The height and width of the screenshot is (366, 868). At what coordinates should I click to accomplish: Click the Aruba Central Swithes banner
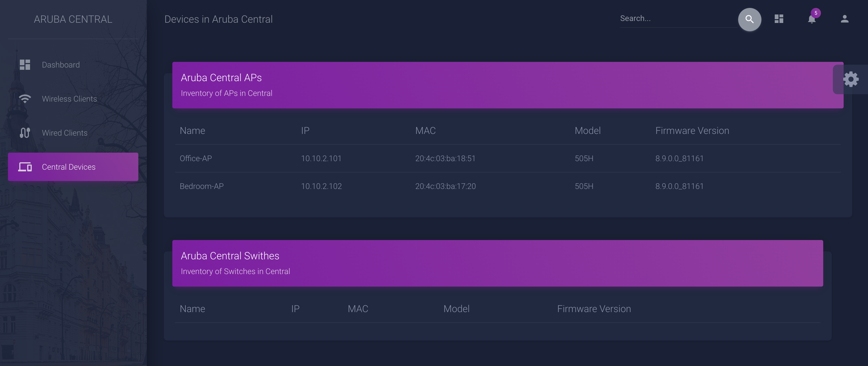pos(230,255)
